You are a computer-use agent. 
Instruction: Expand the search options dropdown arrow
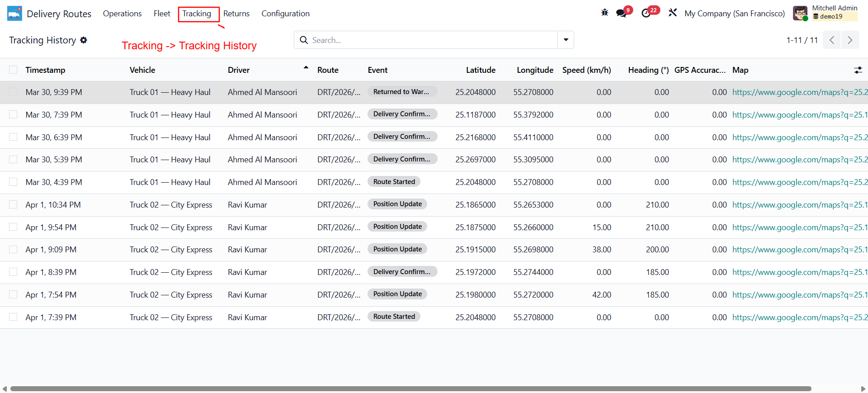point(566,40)
